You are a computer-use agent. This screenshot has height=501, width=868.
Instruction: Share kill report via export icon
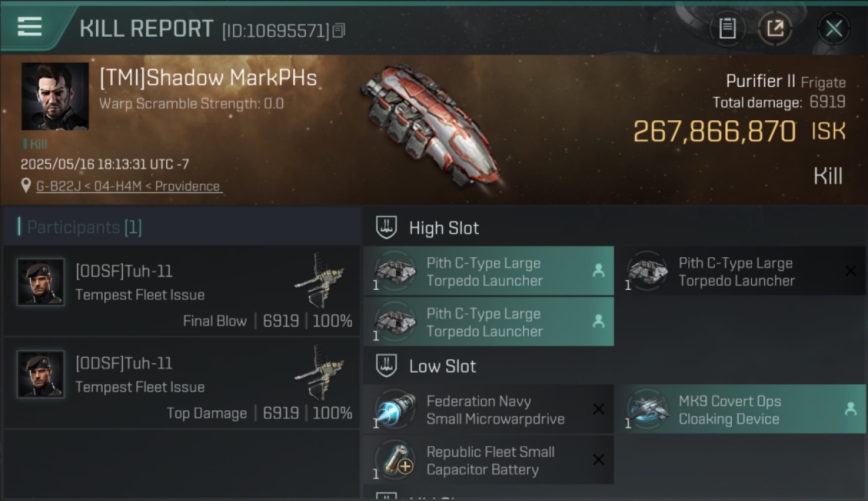(x=775, y=28)
